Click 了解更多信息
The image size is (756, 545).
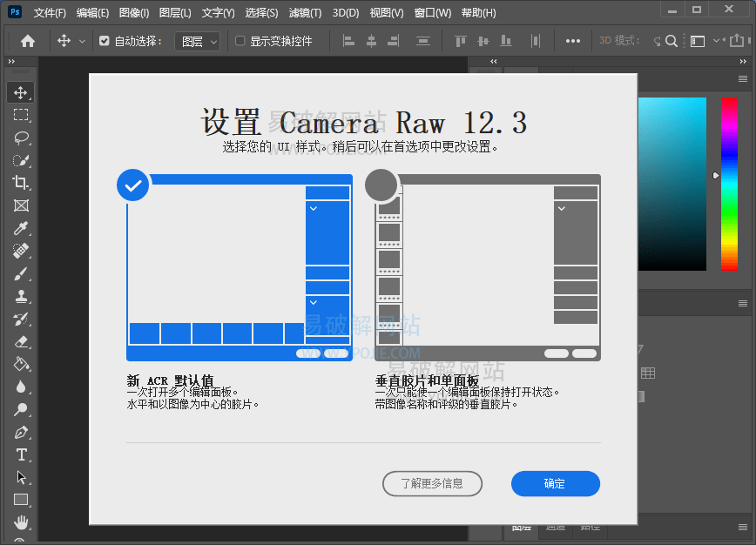click(432, 484)
